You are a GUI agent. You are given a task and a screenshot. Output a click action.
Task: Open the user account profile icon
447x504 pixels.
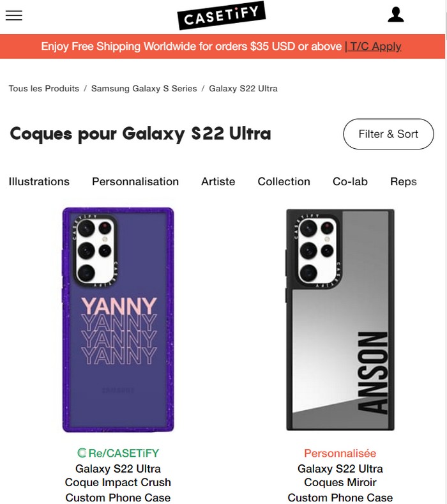pyautogui.click(x=396, y=15)
